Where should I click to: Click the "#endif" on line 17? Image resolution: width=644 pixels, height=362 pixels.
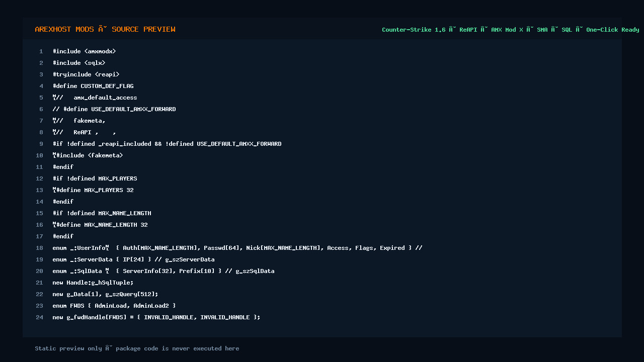click(63, 236)
